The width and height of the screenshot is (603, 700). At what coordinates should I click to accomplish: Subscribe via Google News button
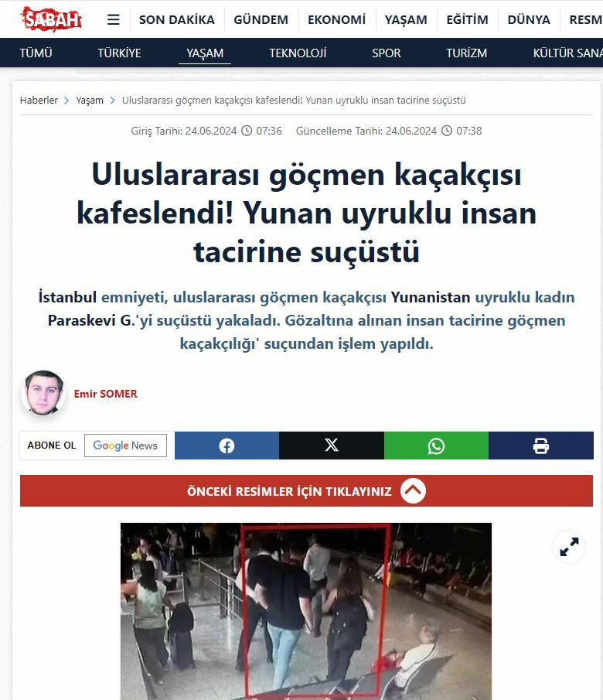point(125,446)
